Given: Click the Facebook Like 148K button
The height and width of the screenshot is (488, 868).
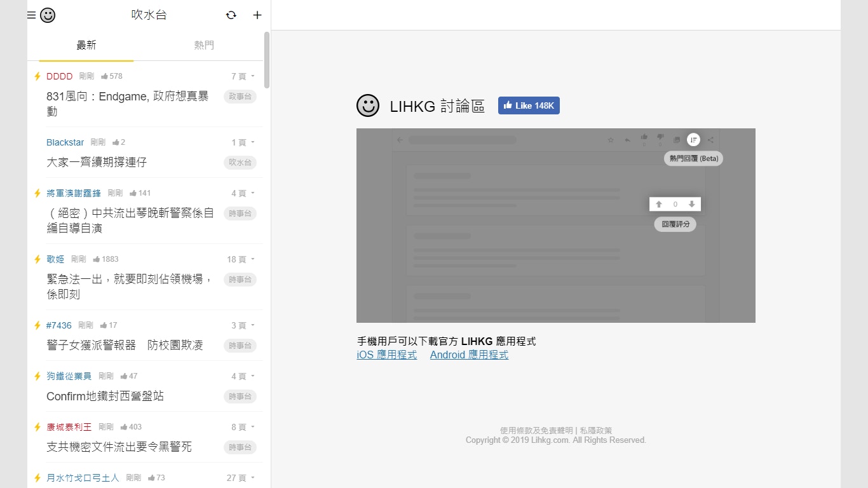Looking at the screenshot, I should [x=529, y=105].
